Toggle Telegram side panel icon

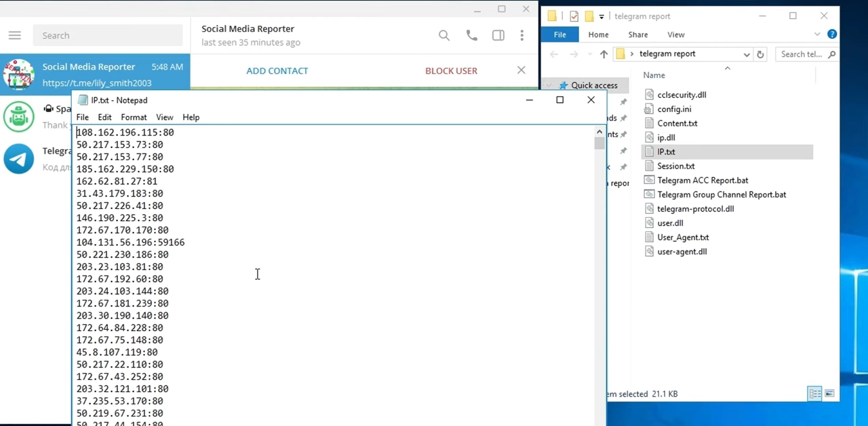(498, 35)
